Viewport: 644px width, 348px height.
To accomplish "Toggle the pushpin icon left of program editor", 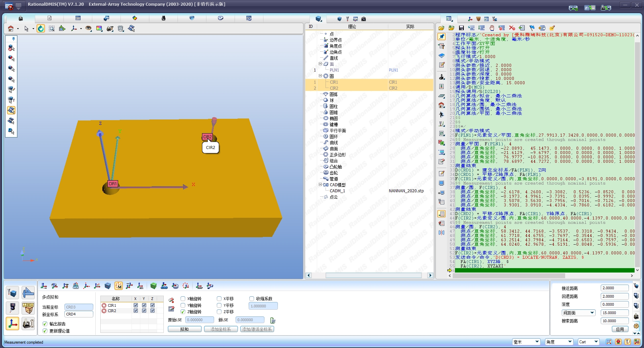I will 442,37.
